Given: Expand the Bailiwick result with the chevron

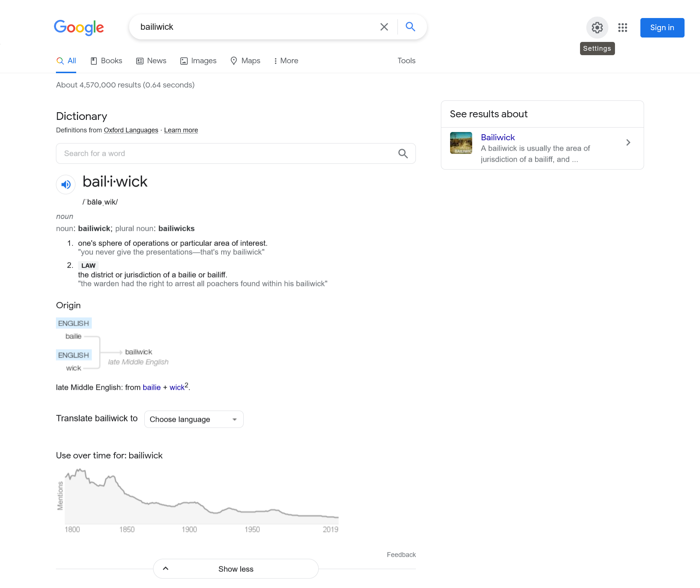Looking at the screenshot, I should 628,143.
